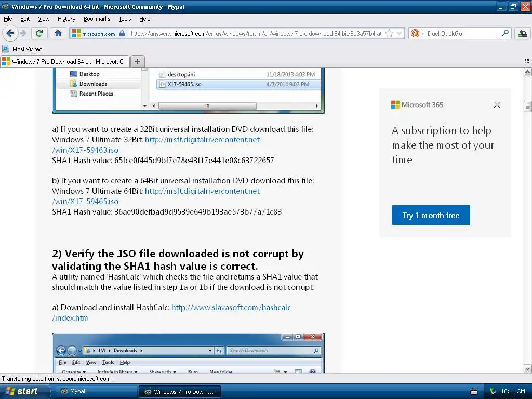532x399 pixels.
Task: Go back with the Back arrow button
Action: pyautogui.click(x=10, y=33)
